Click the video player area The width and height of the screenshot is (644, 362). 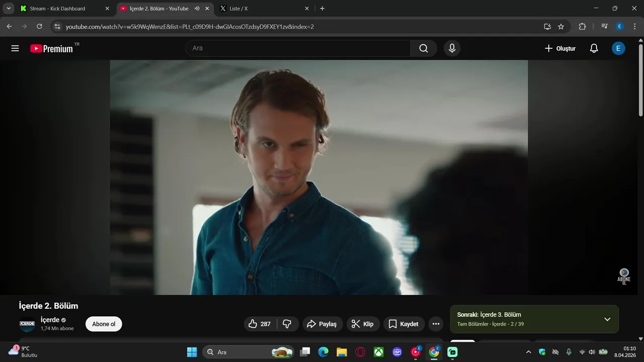pyautogui.click(x=319, y=177)
